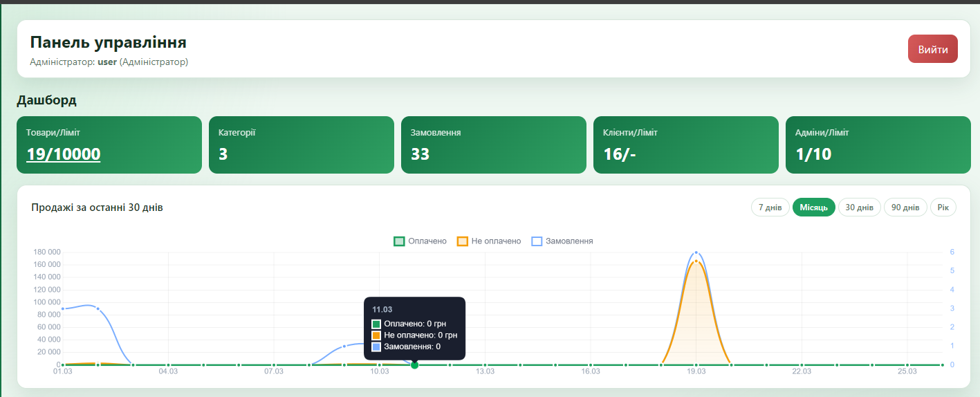The image size is (980, 397).
Task: Click tooltip line Не оплачено: 0 грн
Action: click(x=415, y=335)
